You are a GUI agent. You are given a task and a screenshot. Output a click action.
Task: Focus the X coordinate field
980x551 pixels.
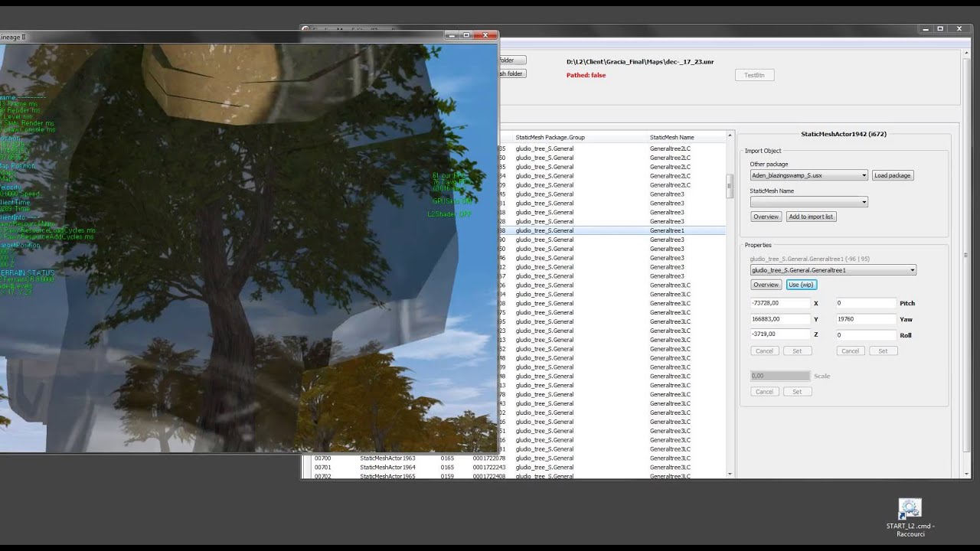[780, 303]
